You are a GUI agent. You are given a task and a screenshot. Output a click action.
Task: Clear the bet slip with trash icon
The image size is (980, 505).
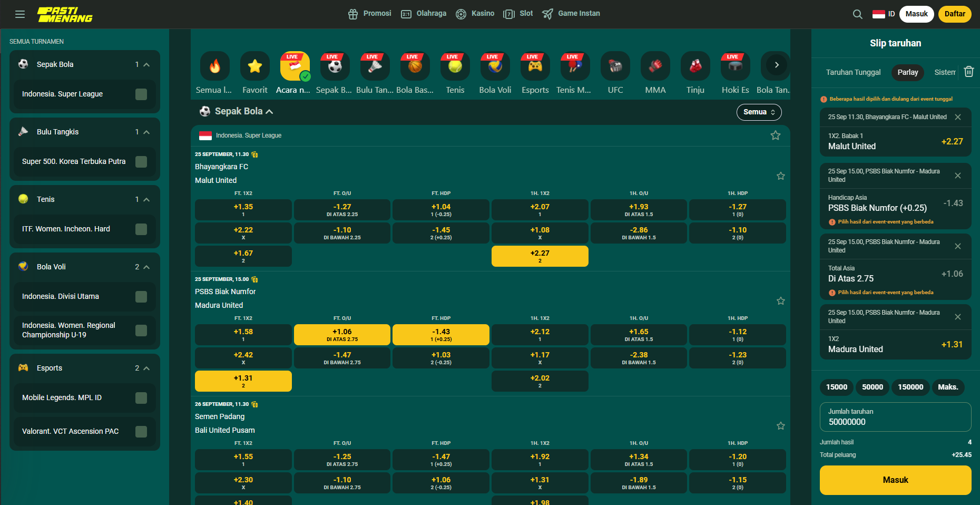[x=968, y=72]
